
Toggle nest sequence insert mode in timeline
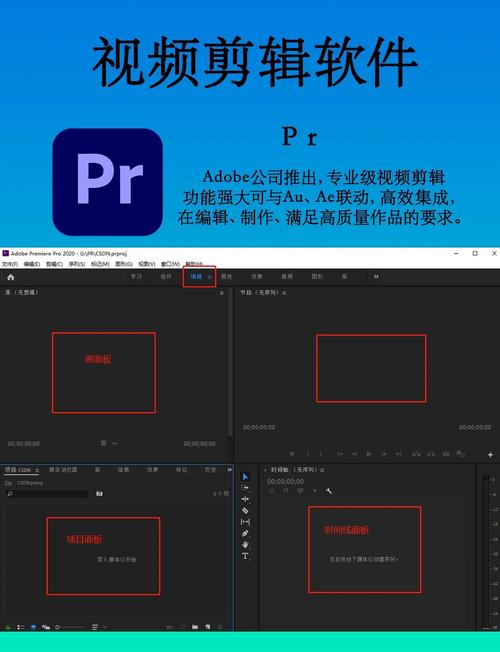coord(272,491)
